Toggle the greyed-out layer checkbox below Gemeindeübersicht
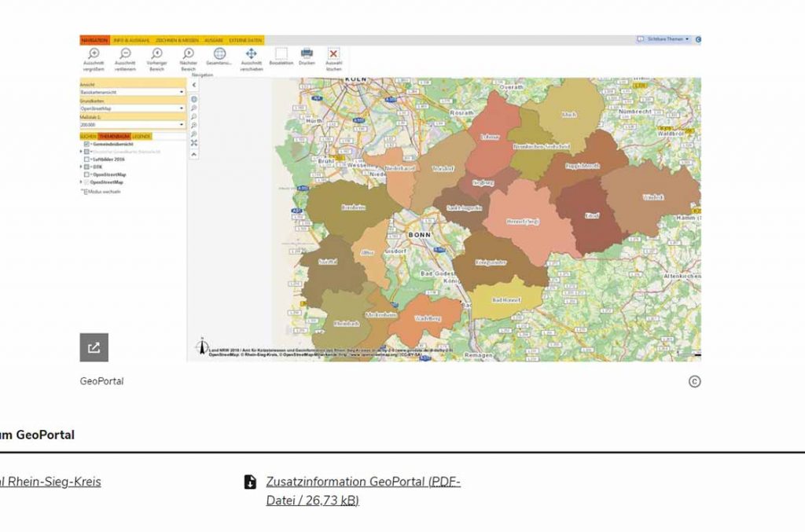Screen dimensions: 805x532 point(86,152)
